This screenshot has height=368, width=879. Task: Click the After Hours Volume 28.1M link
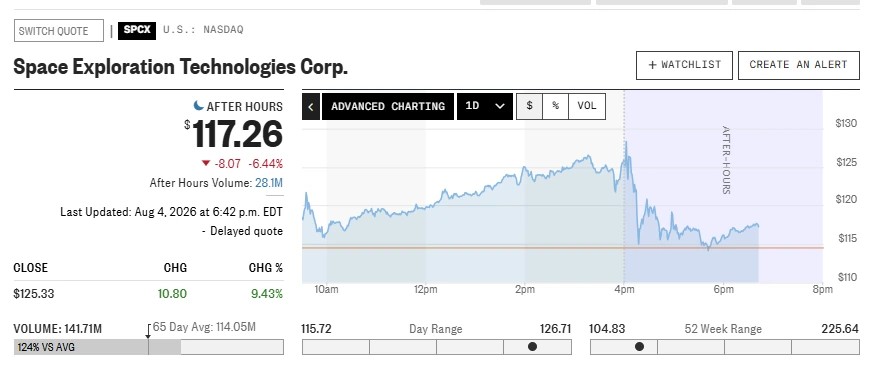269,183
